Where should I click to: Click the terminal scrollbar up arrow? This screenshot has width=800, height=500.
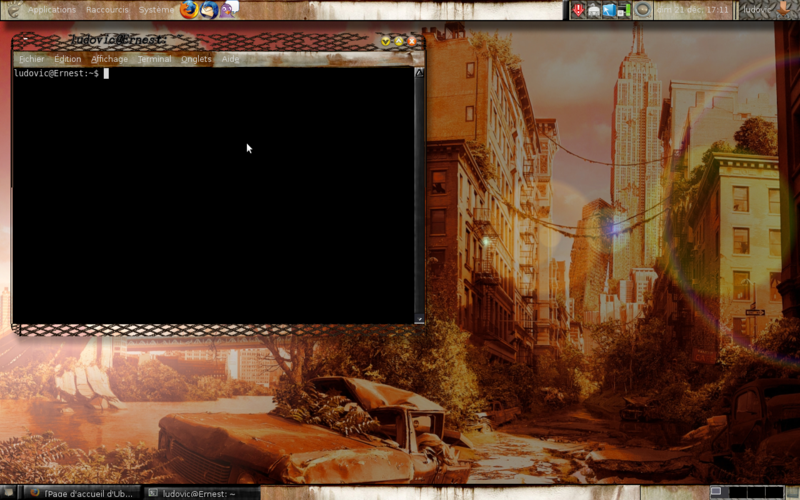pyautogui.click(x=419, y=73)
